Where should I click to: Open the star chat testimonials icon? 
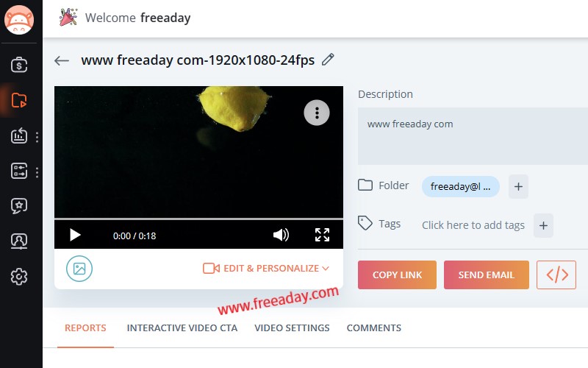[x=19, y=206]
